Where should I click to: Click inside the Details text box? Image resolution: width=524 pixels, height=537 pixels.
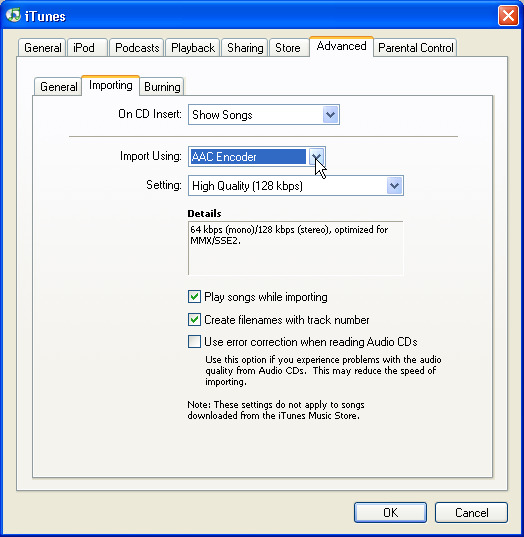pos(296,248)
